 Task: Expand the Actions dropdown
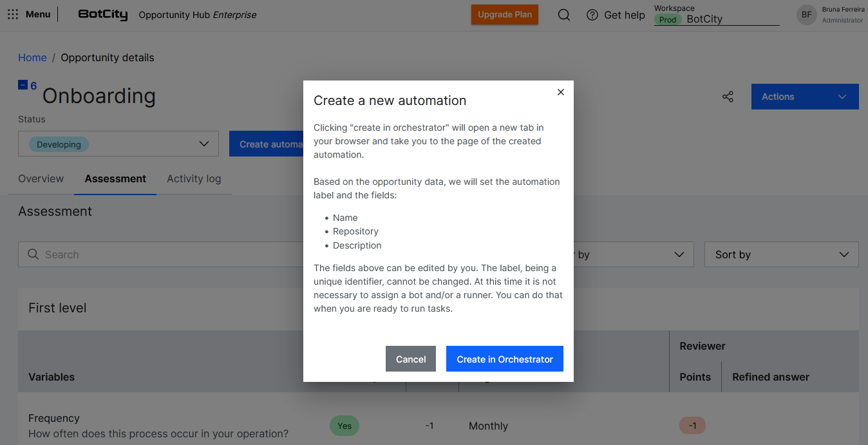[804, 97]
